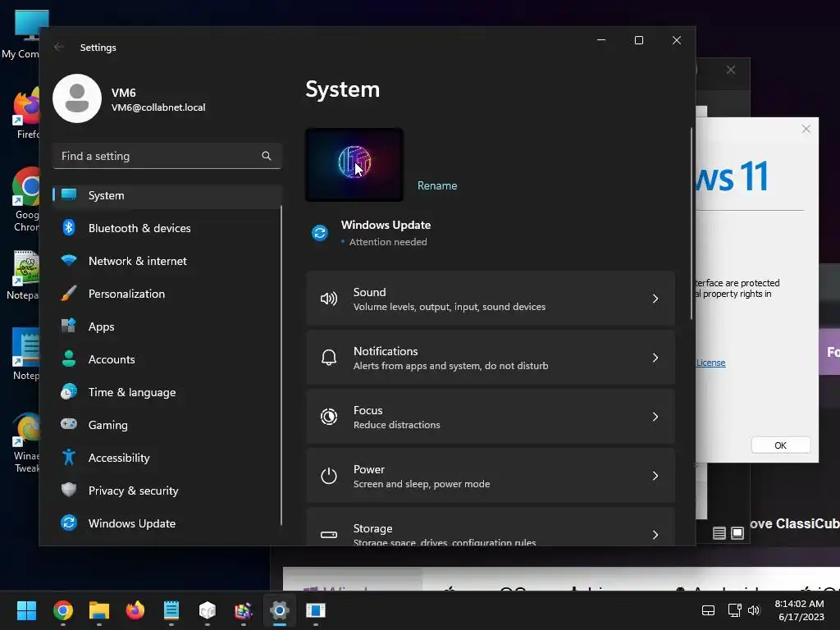
Task: Click the Privacy & security shield icon
Action: 69,491
